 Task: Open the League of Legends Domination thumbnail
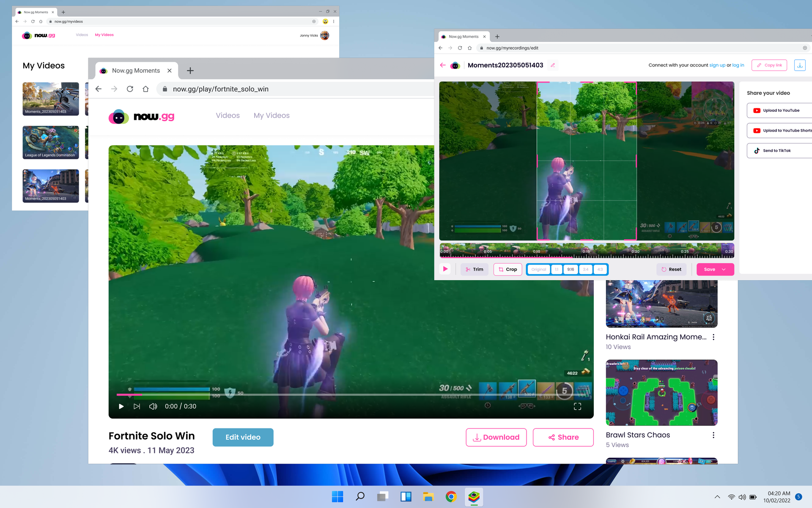[x=51, y=142]
